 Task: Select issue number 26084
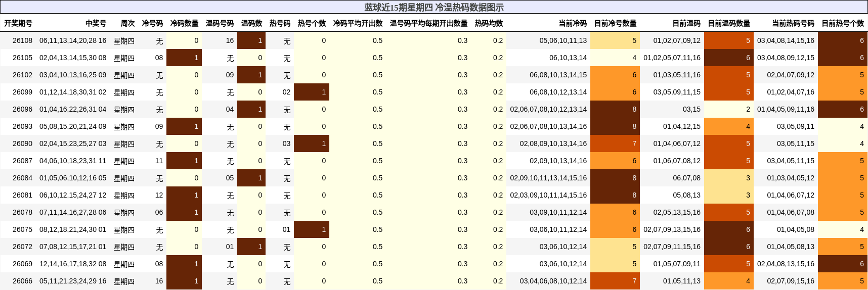point(22,178)
